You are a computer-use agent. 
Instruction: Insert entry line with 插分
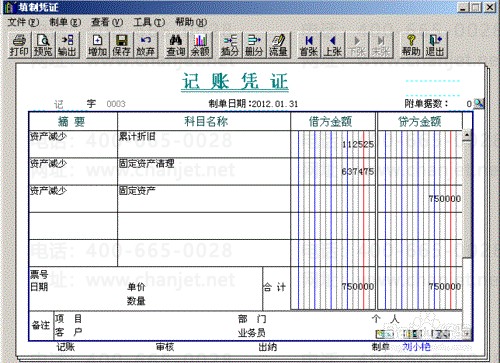pos(230,45)
